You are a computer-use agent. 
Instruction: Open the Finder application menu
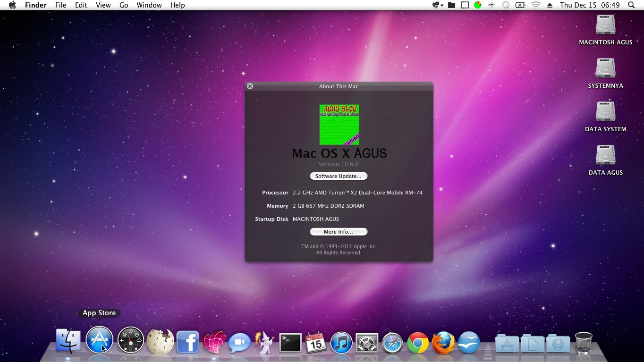(35, 5)
